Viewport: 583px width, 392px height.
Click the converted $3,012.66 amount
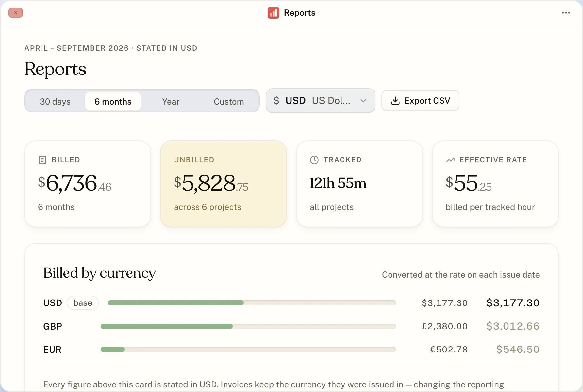point(513,326)
